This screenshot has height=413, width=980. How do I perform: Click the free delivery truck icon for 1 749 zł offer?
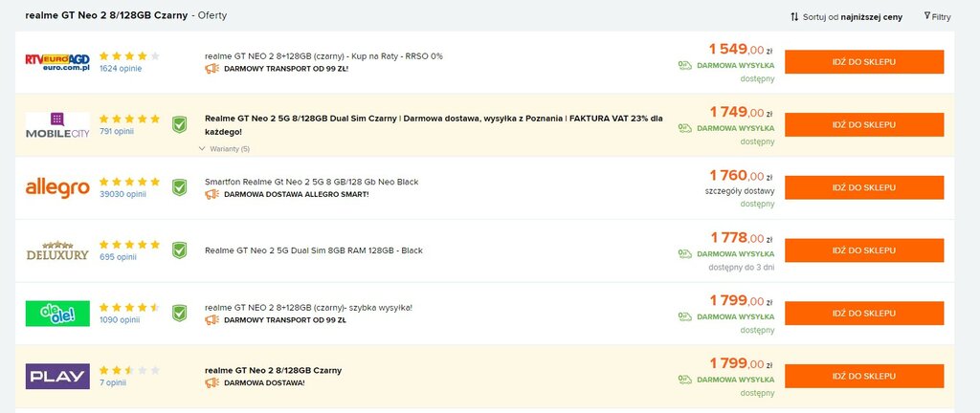[x=685, y=128]
